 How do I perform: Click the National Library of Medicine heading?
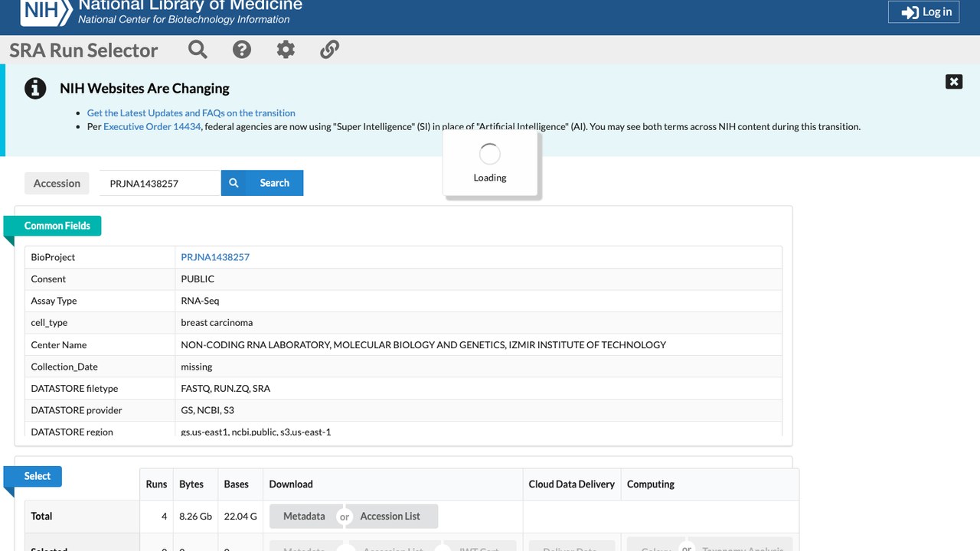coord(191,5)
